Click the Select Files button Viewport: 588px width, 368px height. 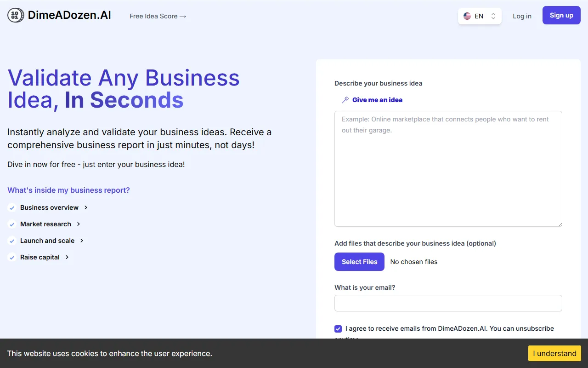coord(359,262)
